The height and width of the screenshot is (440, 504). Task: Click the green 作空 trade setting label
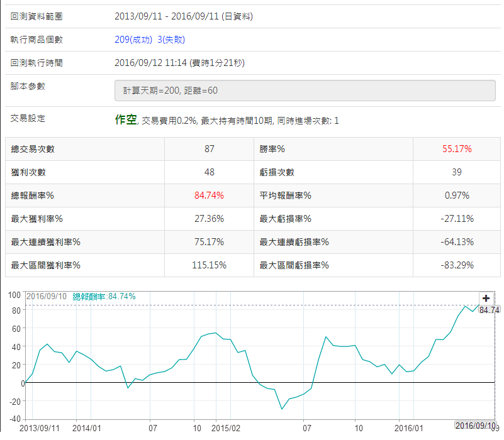126,119
